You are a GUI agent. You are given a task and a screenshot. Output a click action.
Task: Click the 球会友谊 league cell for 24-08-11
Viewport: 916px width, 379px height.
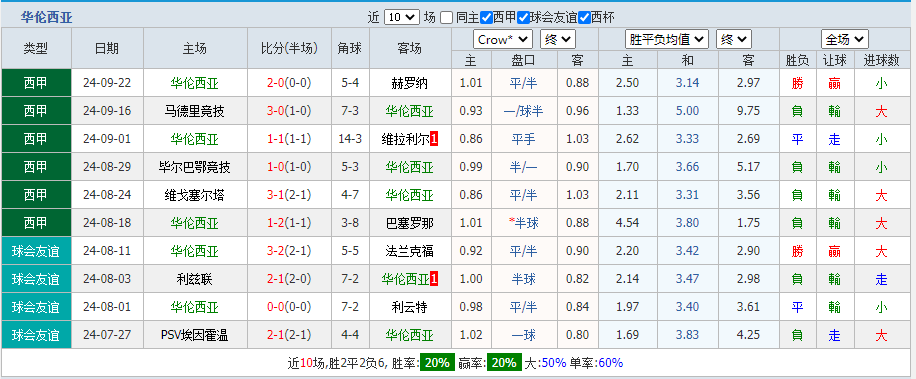coord(36,251)
